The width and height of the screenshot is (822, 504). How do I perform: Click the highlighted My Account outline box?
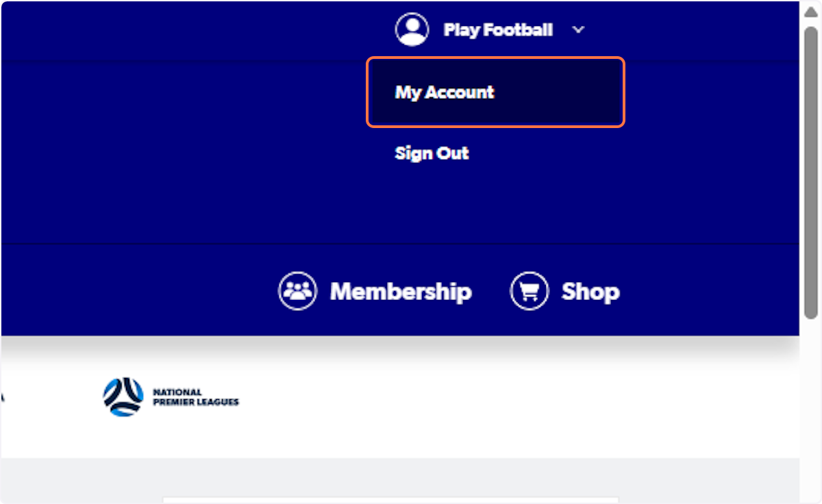coord(495,92)
